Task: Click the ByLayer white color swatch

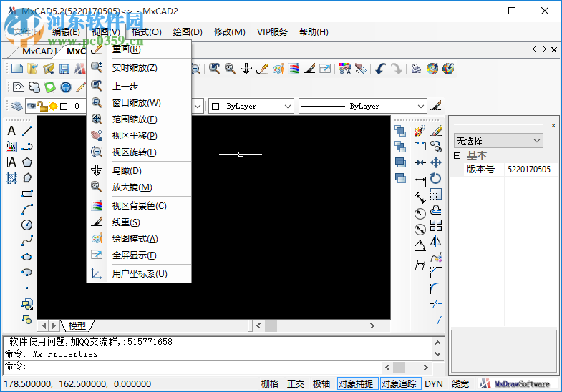Action: click(x=215, y=107)
